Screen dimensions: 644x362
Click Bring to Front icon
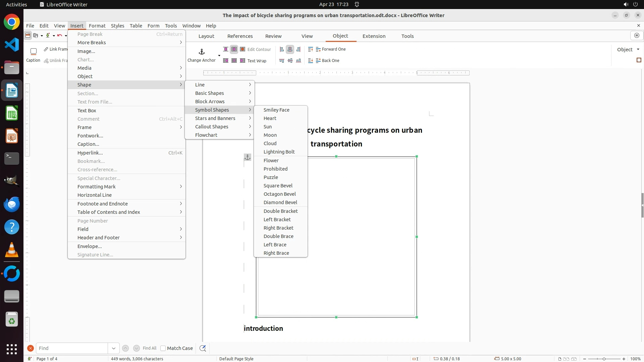coord(310,49)
